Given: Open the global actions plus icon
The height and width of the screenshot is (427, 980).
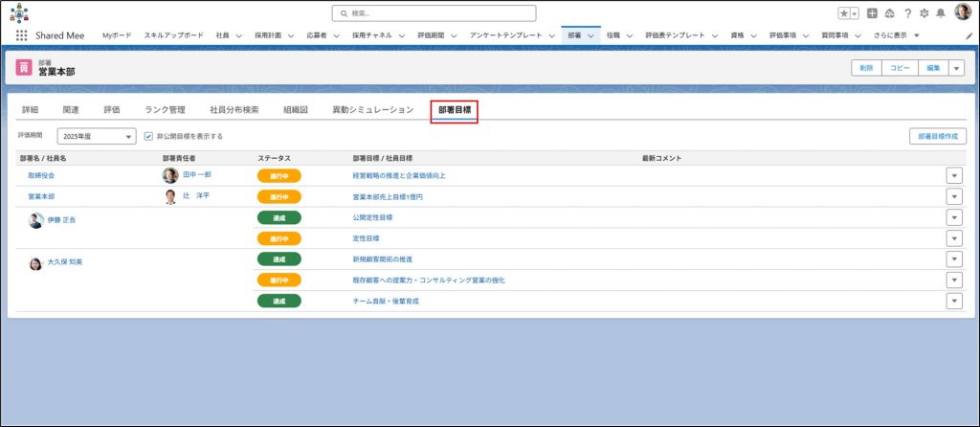Looking at the screenshot, I should point(873,13).
